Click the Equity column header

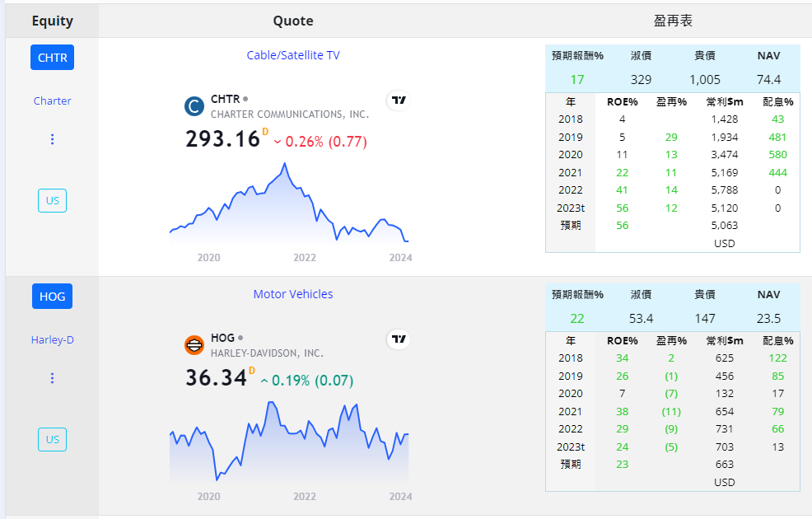point(53,21)
